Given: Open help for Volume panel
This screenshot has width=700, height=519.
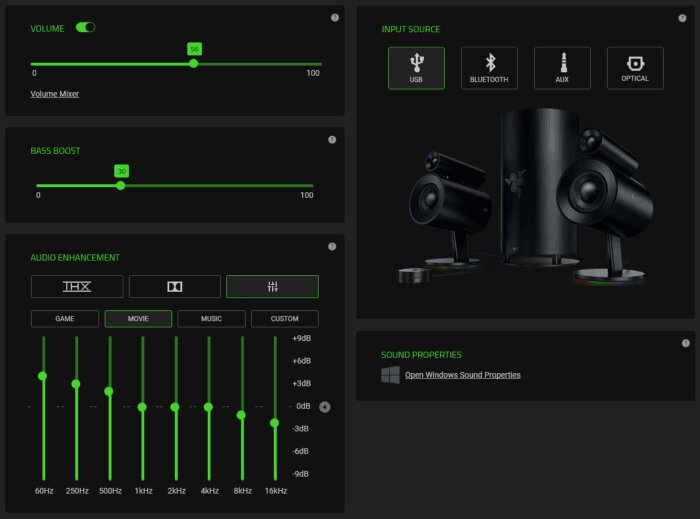Looking at the screenshot, I should (x=335, y=17).
